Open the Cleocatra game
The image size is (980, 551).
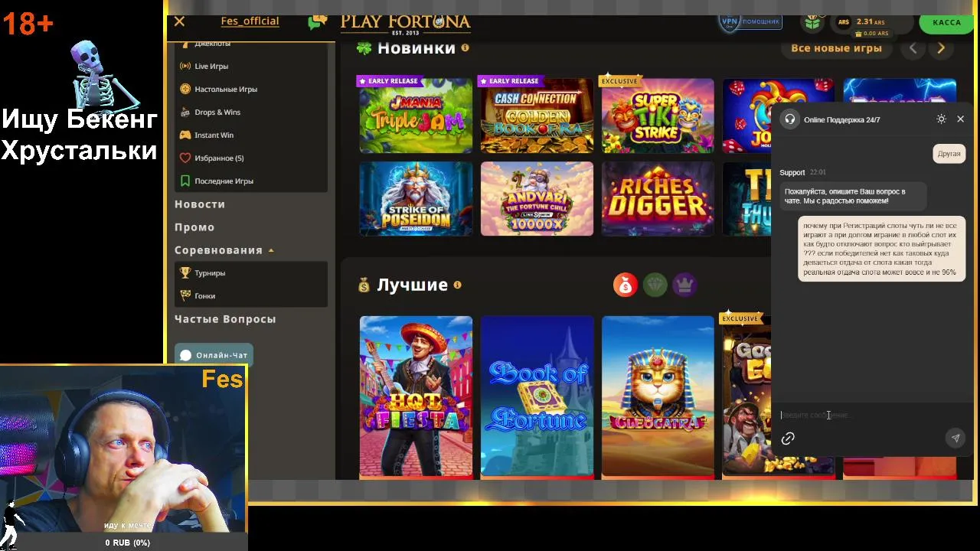click(658, 396)
